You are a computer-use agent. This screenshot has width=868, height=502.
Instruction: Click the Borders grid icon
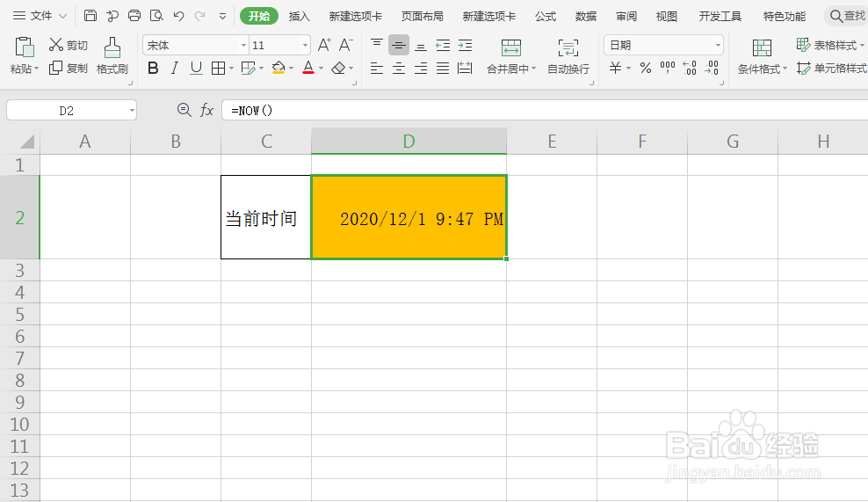coord(218,69)
